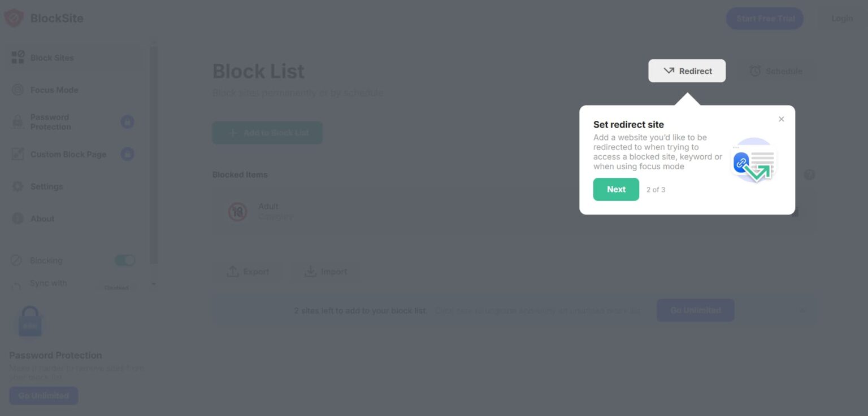The width and height of the screenshot is (868, 416).
Task: Click the Block Sites grid icon
Action: [17, 57]
